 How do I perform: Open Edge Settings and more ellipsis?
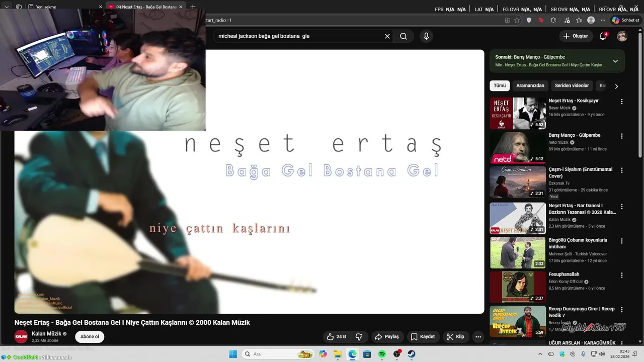click(x=603, y=20)
